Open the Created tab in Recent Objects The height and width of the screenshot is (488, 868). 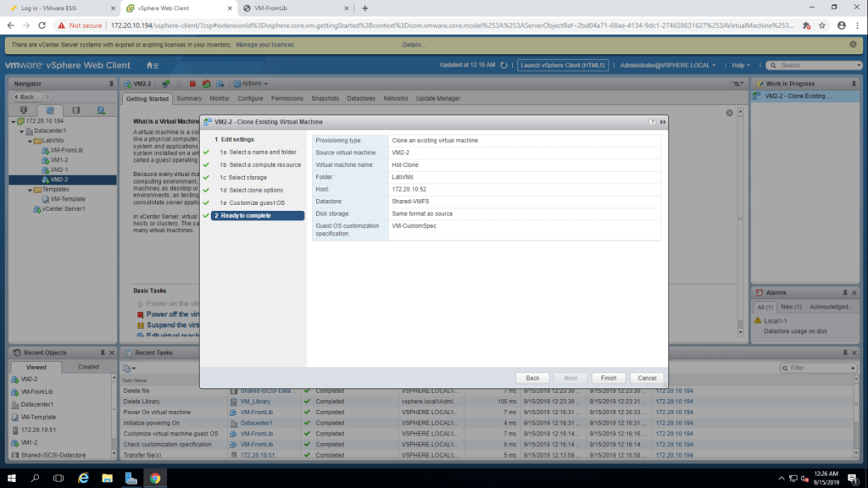(88, 367)
